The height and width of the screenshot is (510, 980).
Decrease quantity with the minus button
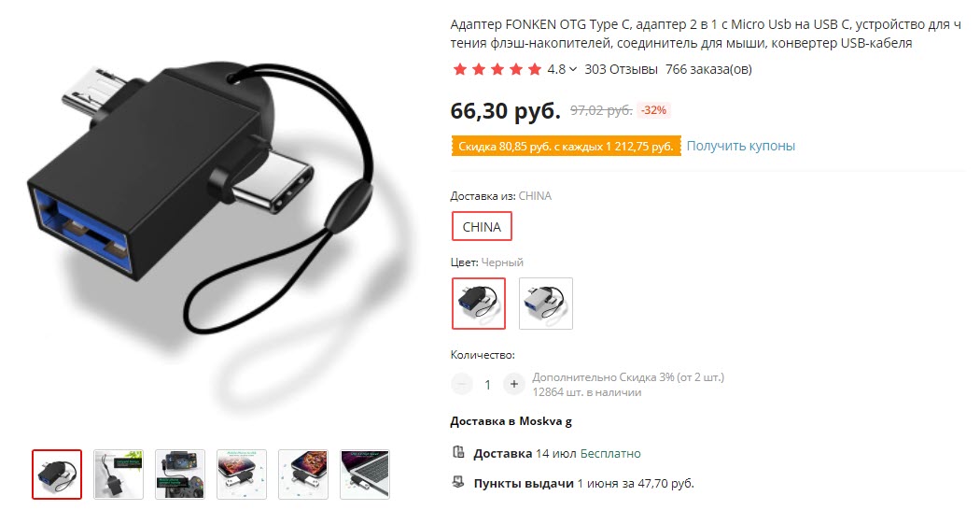pos(462,384)
